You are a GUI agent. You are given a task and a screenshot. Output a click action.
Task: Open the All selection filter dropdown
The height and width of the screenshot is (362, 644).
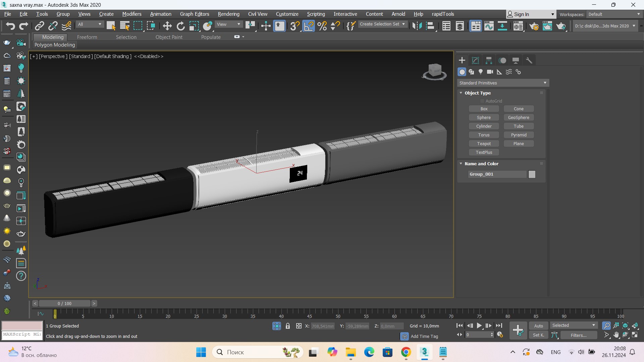pyautogui.click(x=90, y=24)
